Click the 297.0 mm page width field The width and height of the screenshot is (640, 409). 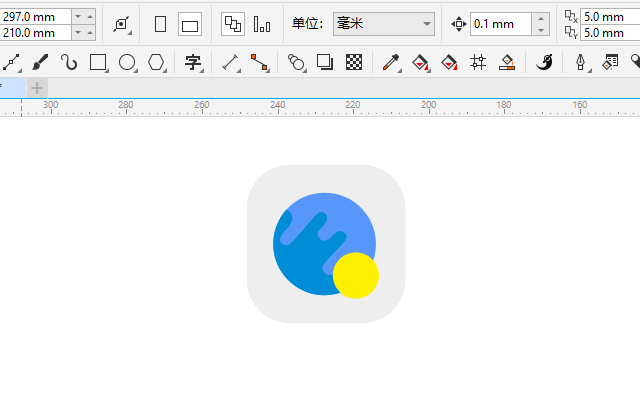pyautogui.click(x=36, y=17)
